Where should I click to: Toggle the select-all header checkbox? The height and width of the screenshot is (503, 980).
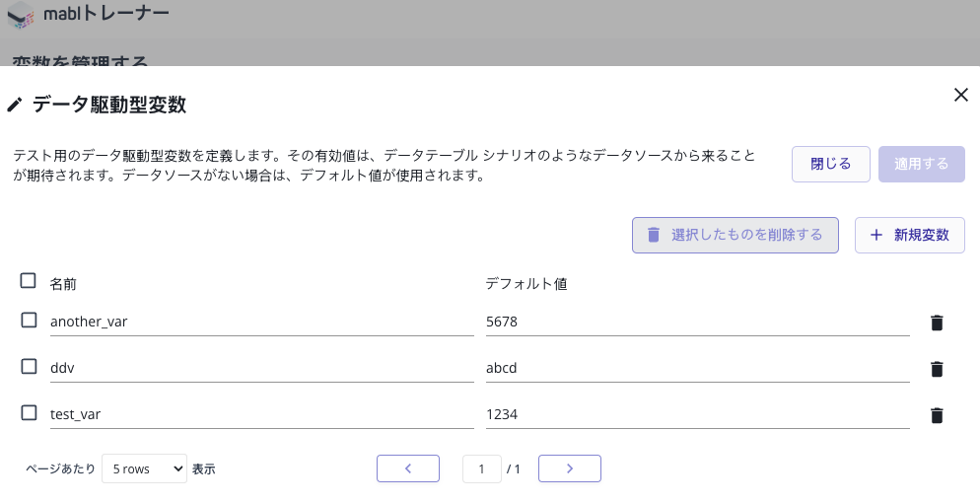tap(29, 281)
